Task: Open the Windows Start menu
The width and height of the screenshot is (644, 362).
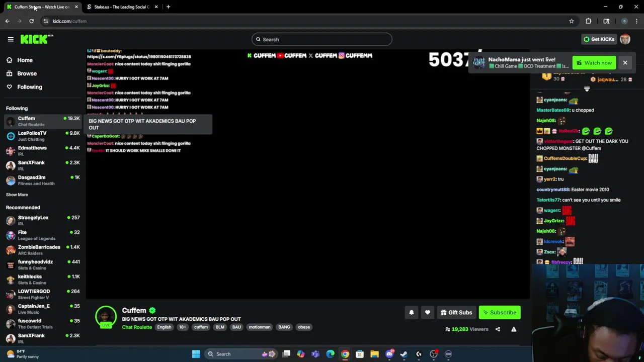Action: click(x=196, y=354)
